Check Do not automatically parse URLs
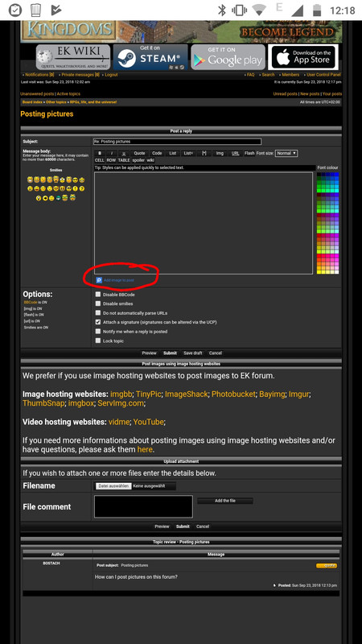 (97, 313)
